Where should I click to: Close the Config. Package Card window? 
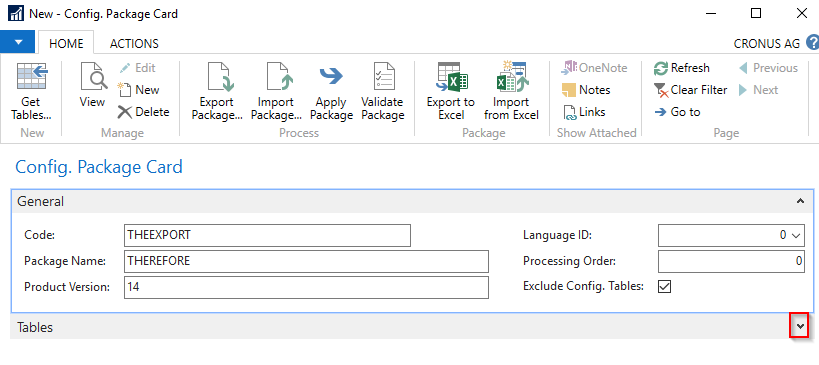pyautogui.click(x=801, y=14)
